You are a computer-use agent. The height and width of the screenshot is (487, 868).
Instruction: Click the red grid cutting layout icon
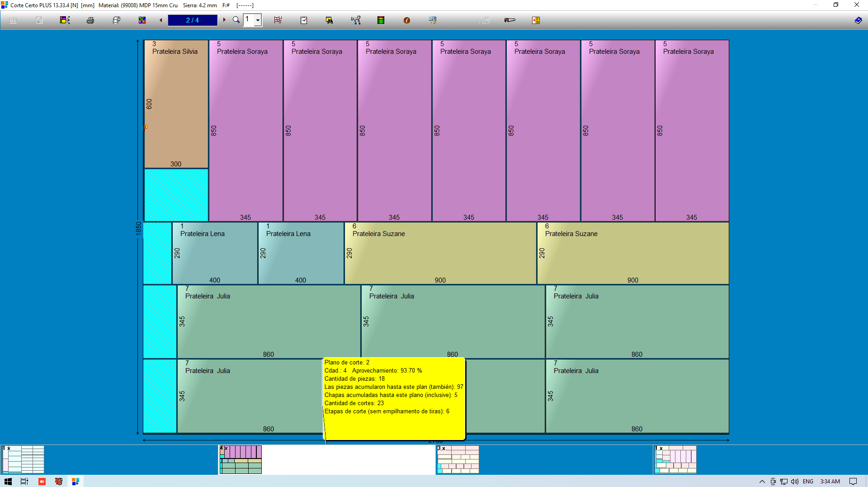click(278, 20)
